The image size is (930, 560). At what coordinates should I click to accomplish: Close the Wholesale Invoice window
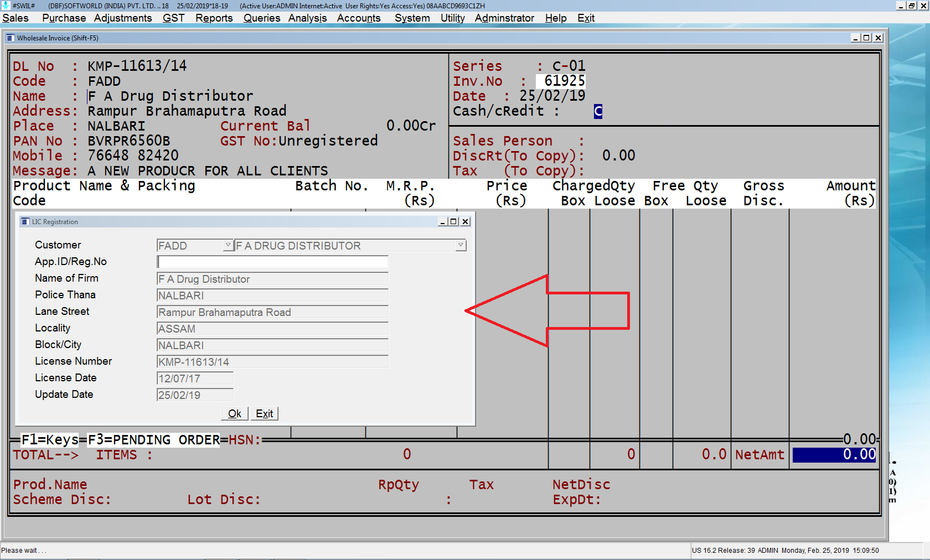click(x=878, y=38)
